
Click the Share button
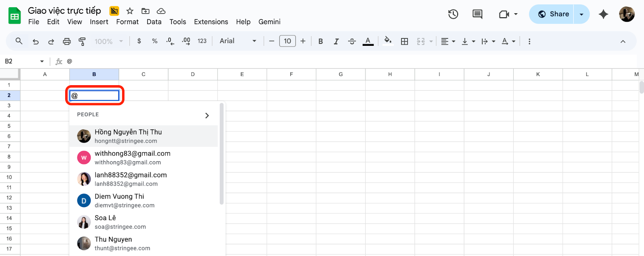553,14
